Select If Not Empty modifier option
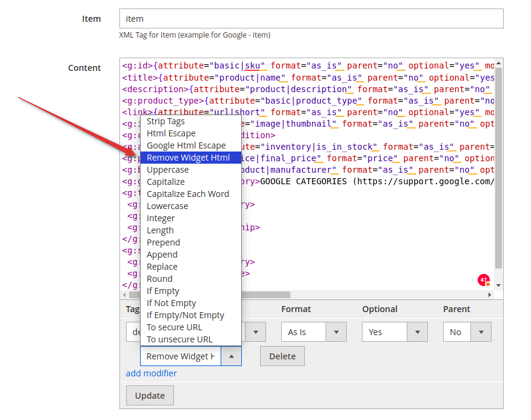This screenshot has height=420, width=531. 191,303
